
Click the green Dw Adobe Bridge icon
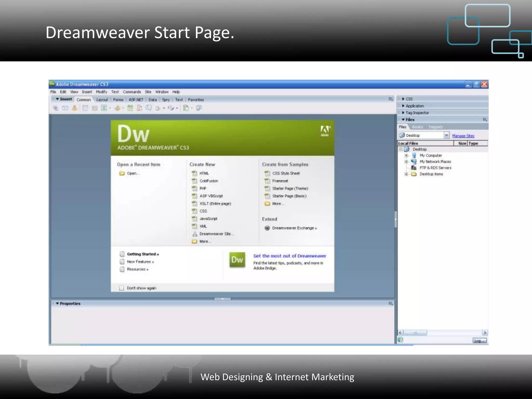(237, 260)
